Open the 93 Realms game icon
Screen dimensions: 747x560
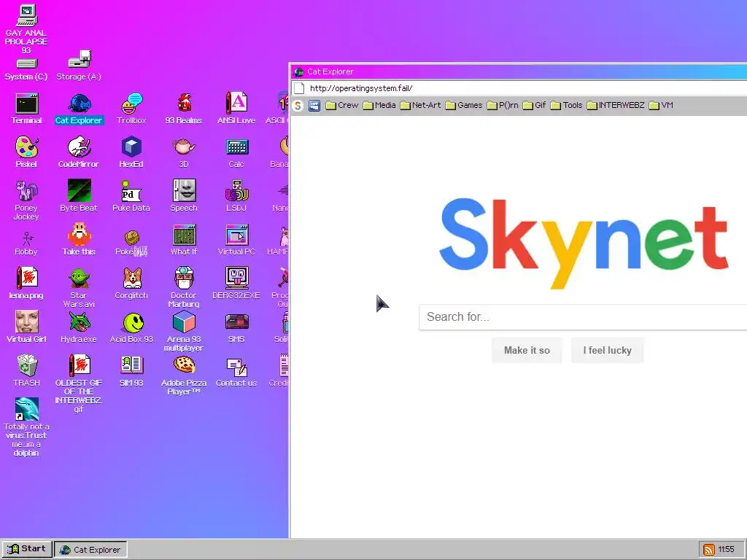tap(184, 109)
